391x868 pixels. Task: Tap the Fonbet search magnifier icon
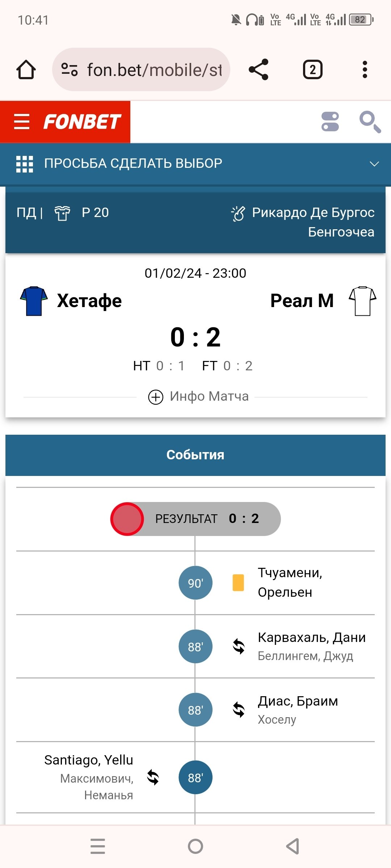click(370, 122)
